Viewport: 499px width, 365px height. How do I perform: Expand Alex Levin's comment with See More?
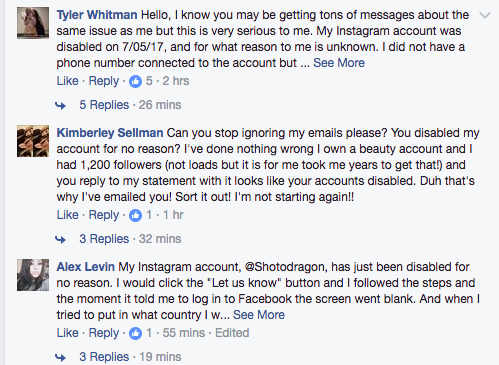coord(259,315)
